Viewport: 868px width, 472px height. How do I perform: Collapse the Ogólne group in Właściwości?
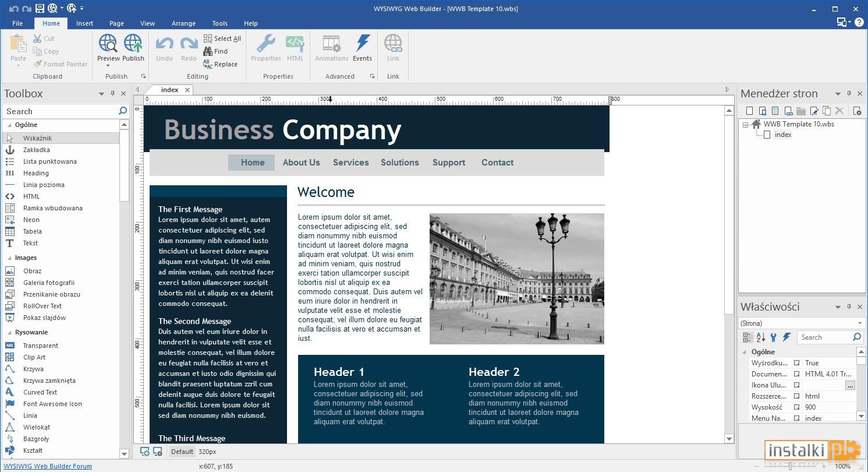click(745, 352)
